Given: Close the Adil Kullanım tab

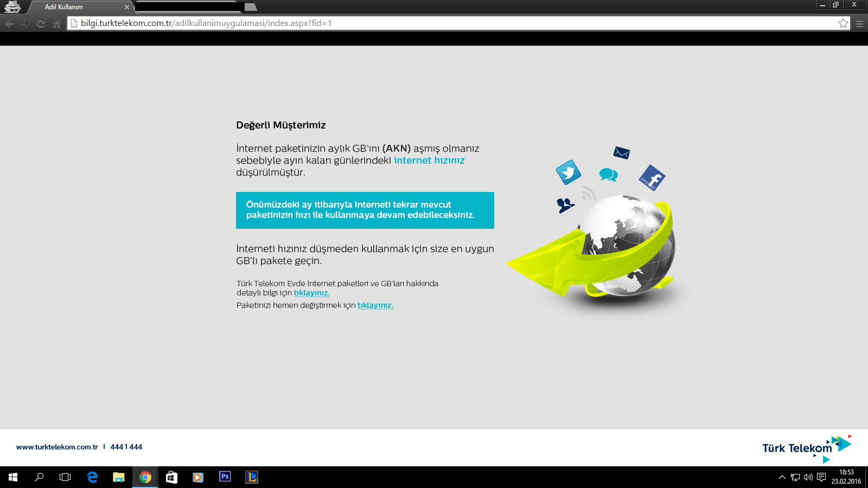Looking at the screenshot, I should [x=127, y=7].
